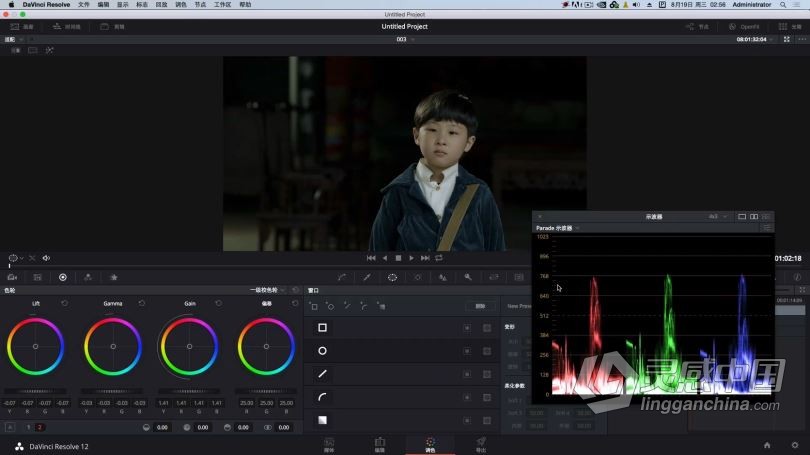Toggle the auto balance A button
Screen dimensions: 810x455
pos(10,427)
